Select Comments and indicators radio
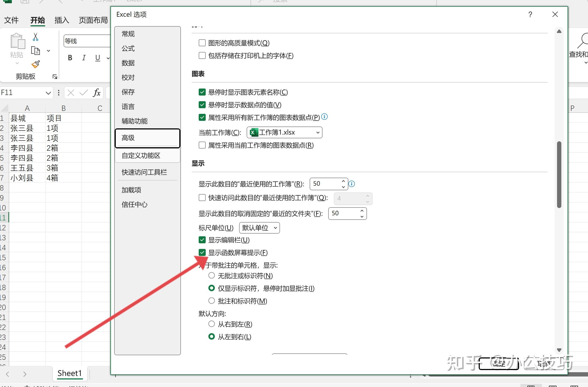Viewport: 588px width, 387px height. 212,301
